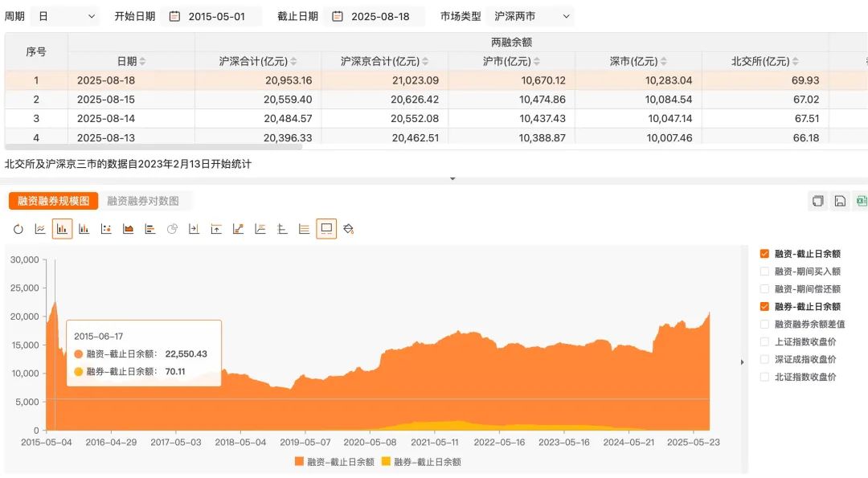Screen dimensions: 868x478
Task: Toggle horizontal gridlines icon
Action: coord(304,229)
